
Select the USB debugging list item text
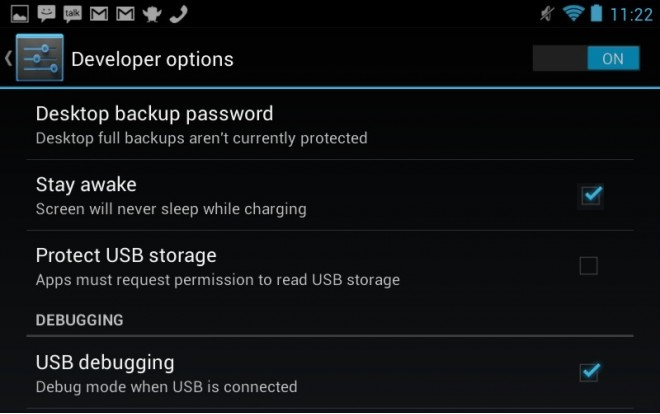[105, 363]
